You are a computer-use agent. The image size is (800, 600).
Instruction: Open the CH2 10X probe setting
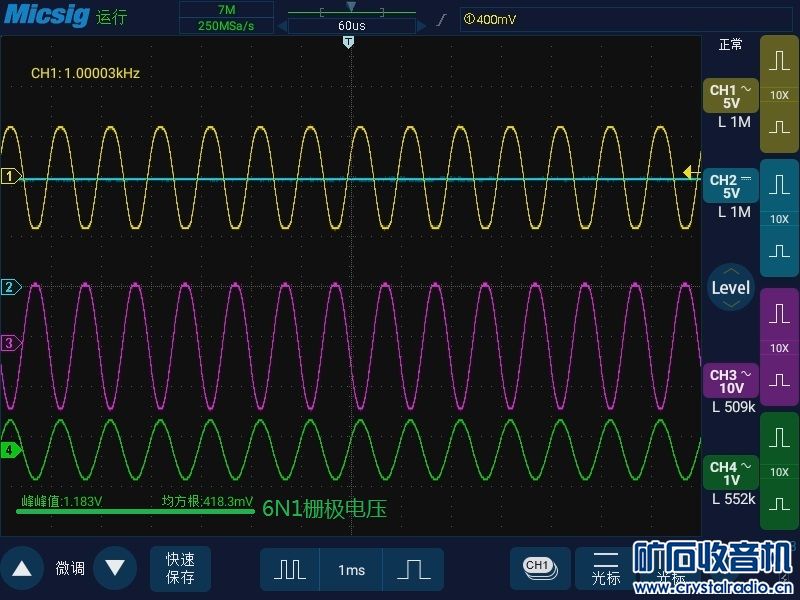tap(779, 219)
